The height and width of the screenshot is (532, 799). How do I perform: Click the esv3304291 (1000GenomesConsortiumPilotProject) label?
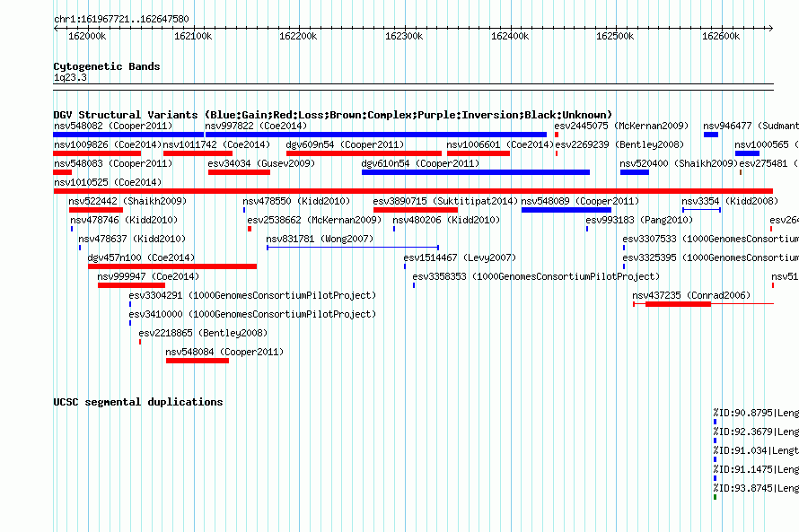(x=252, y=295)
